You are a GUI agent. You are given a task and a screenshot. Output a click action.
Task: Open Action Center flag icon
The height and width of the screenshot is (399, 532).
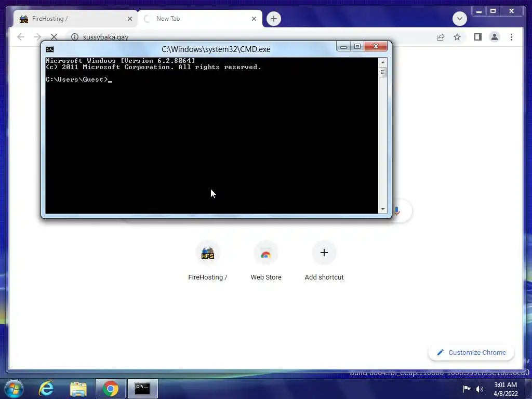(x=467, y=389)
